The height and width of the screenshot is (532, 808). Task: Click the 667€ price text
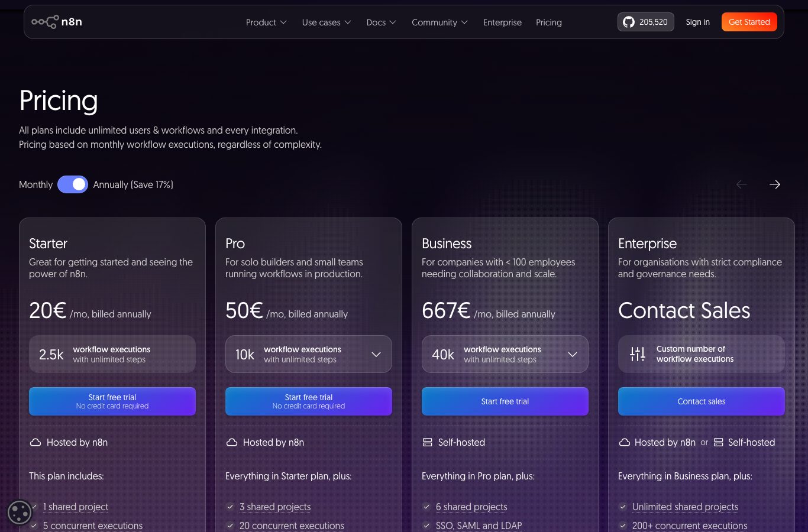446,310
